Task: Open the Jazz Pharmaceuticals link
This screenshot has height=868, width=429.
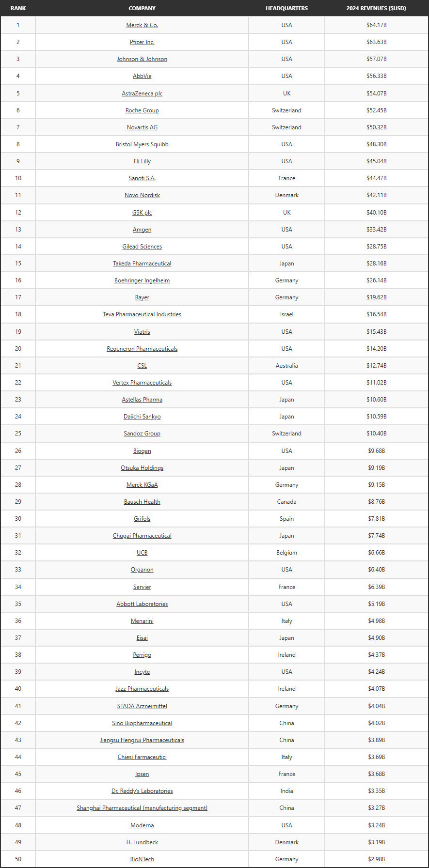Action: click(142, 689)
